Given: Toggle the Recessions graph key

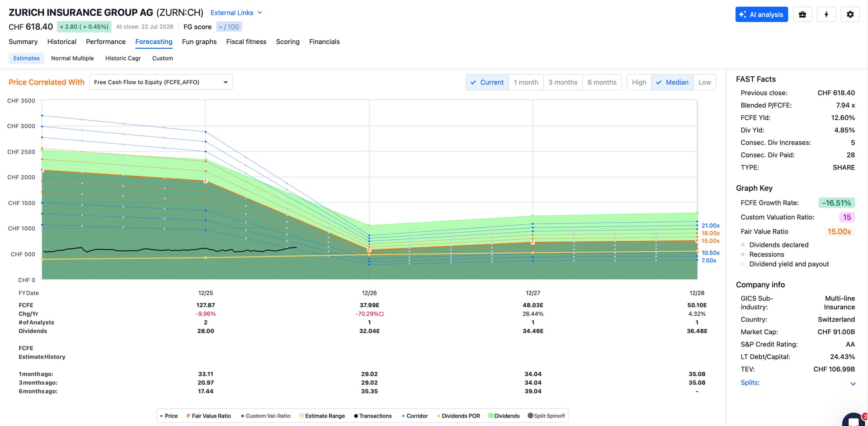Looking at the screenshot, I should (763, 254).
